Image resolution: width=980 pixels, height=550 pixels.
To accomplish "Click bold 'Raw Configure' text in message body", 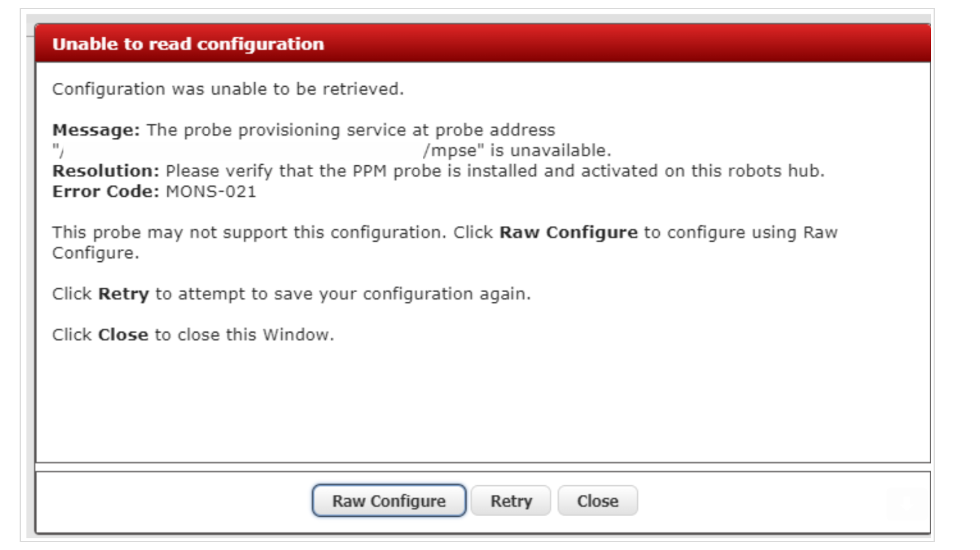I will pyautogui.click(x=568, y=233).
